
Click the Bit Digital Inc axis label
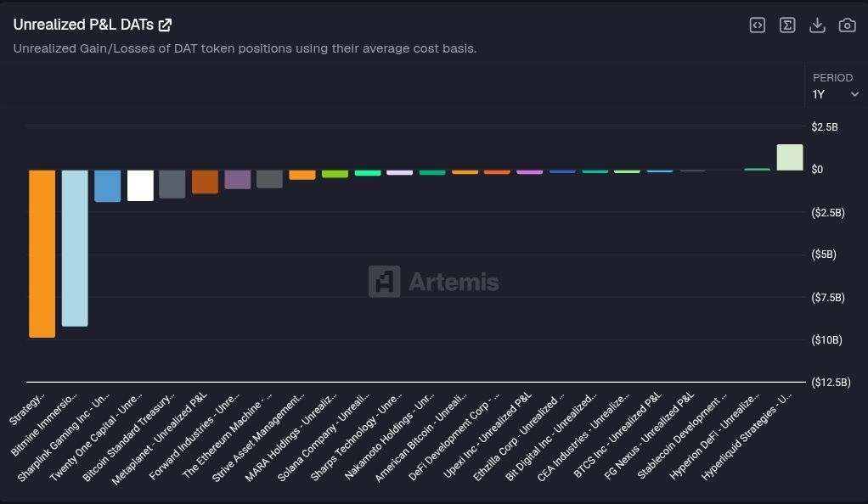click(551, 437)
